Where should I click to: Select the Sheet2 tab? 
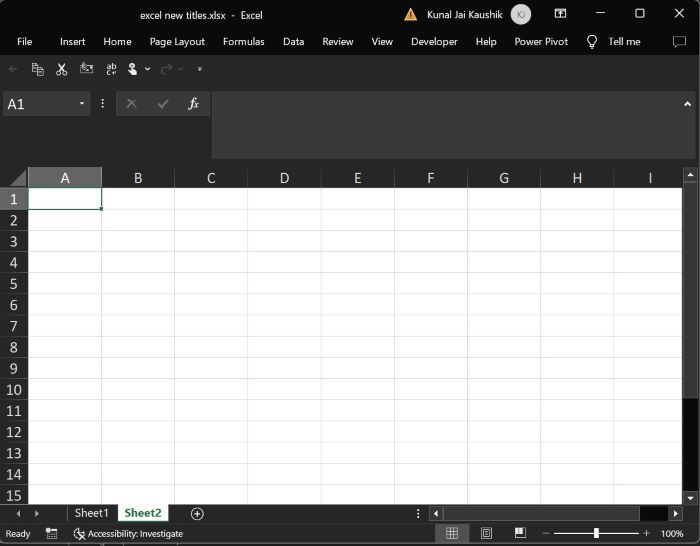coord(143,513)
